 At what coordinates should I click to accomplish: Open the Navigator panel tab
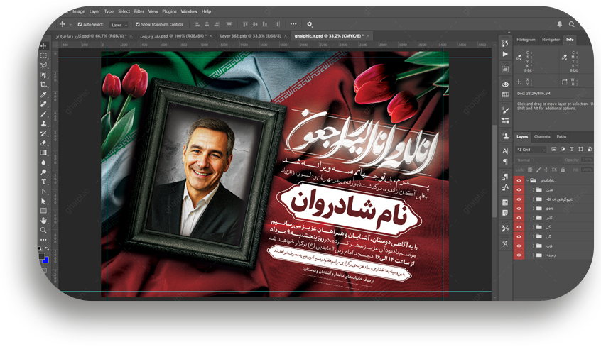[x=550, y=40]
